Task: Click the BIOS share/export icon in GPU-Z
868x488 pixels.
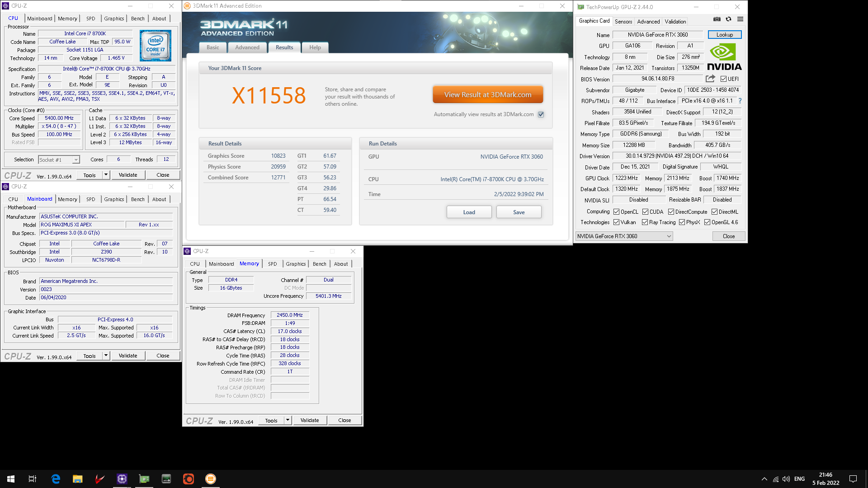Action: [710, 79]
